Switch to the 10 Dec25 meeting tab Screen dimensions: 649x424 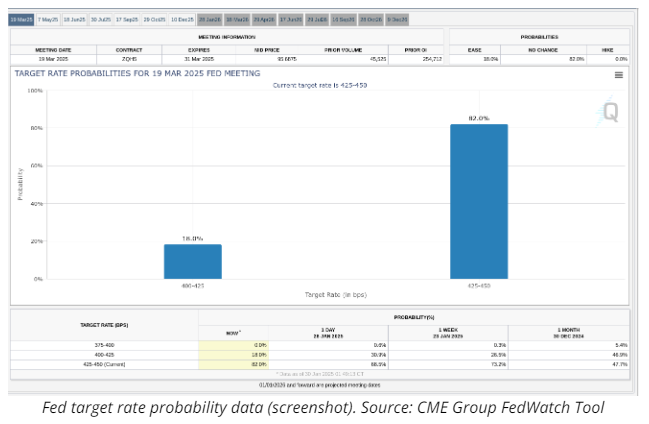tap(182, 19)
